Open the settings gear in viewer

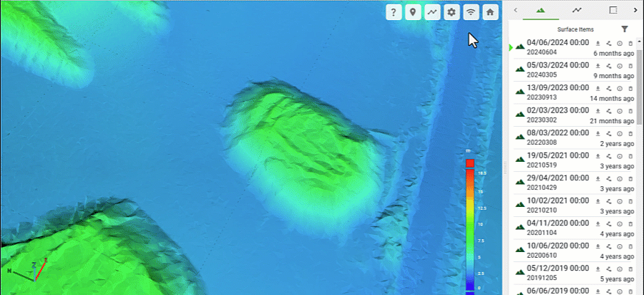(452, 12)
